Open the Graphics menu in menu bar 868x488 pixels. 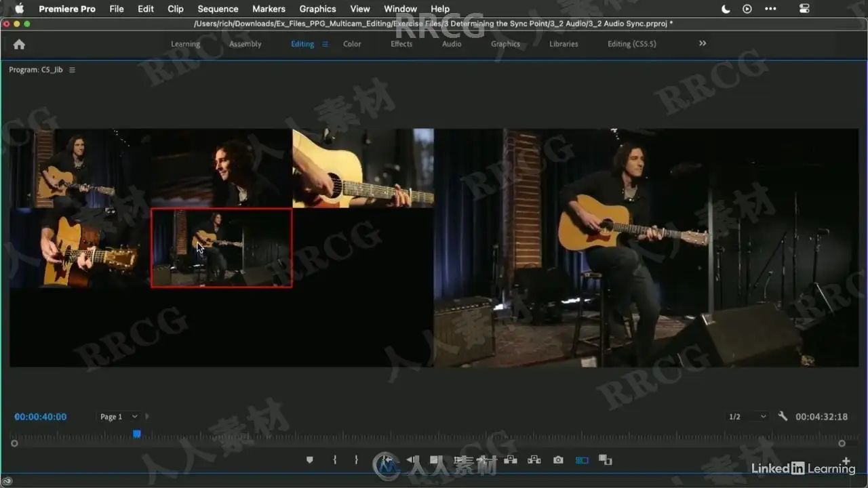(317, 9)
